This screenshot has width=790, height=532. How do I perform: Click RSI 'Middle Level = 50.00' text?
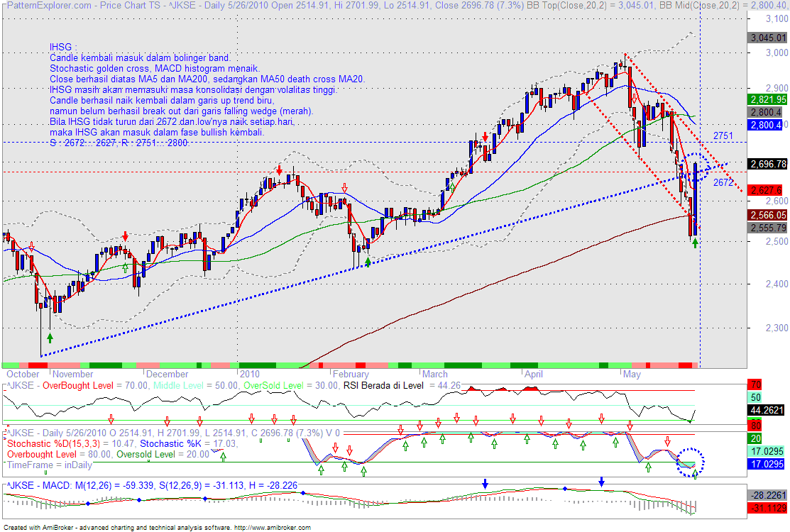click(195, 386)
